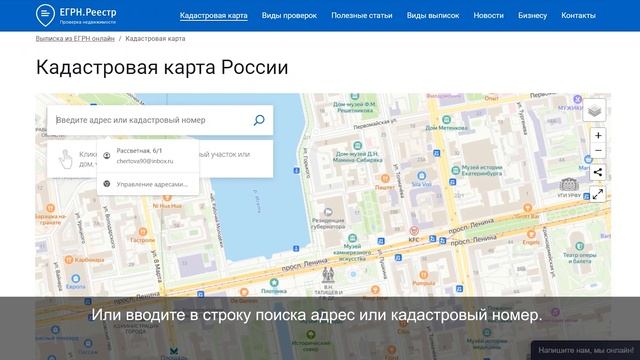Click the Плотинка map marker
Screen dimensions: 640x360
pyautogui.click(x=274, y=282)
